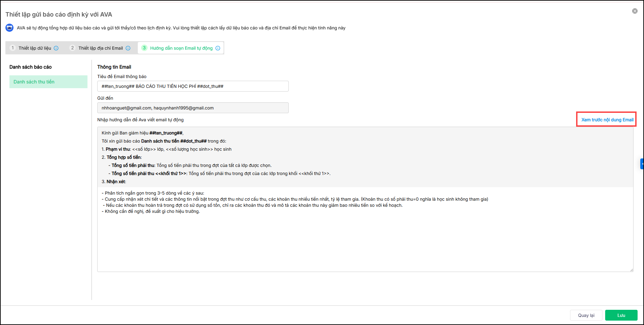Click the AVA robot assistant icon

pyautogui.click(x=9, y=28)
